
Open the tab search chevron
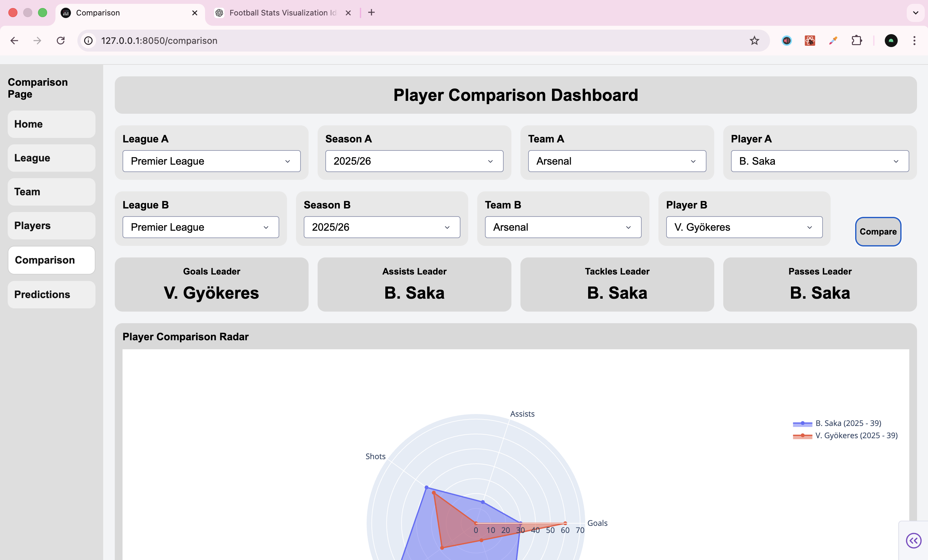click(x=915, y=13)
